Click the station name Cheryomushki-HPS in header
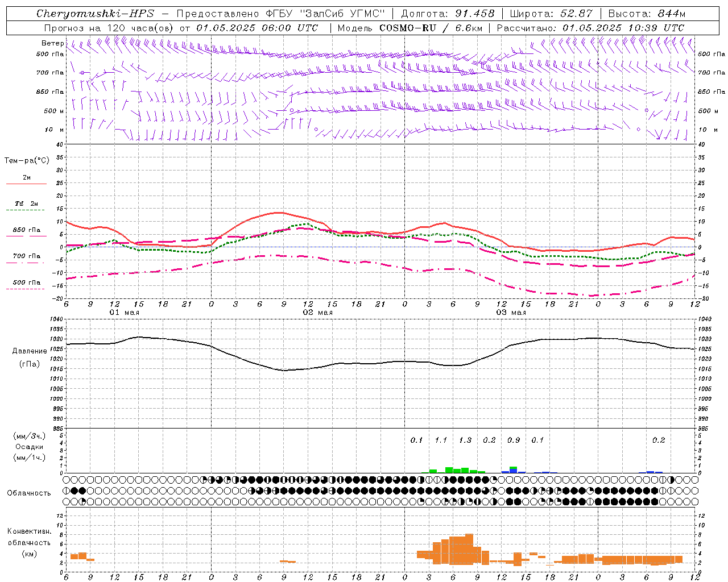The width and height of the screenshot is (728, 582). (96, 14)
